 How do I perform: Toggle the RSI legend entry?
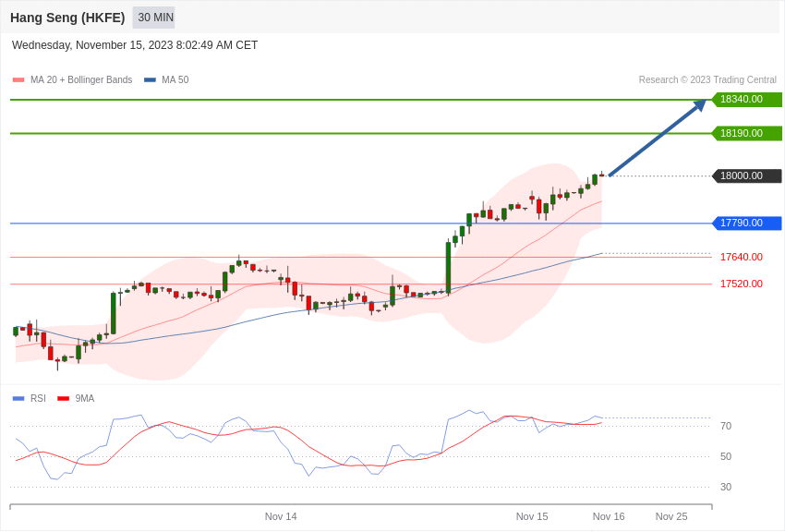tap(29, 398)
